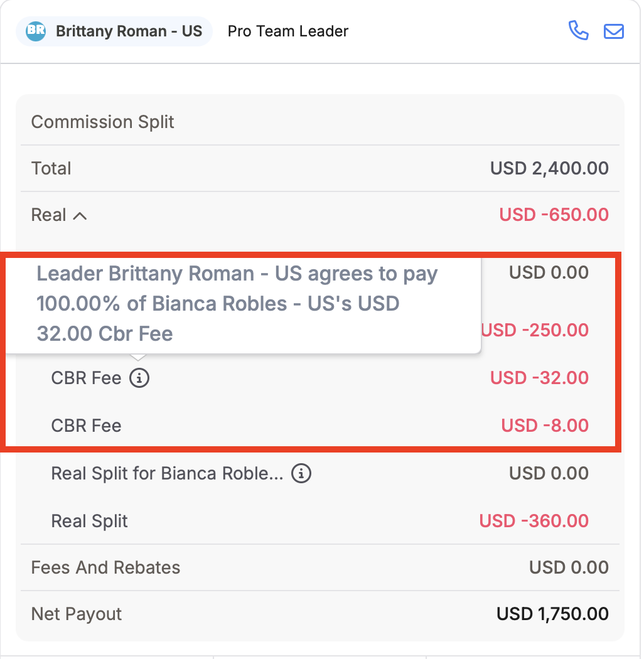The image size is (644, 659).
Task: Click the Commission Split heading
Action: (x=102, y=122)
